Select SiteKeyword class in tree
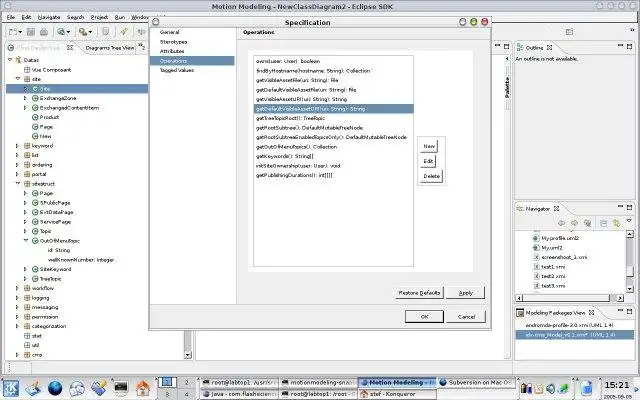 click(x=56, y=269)
